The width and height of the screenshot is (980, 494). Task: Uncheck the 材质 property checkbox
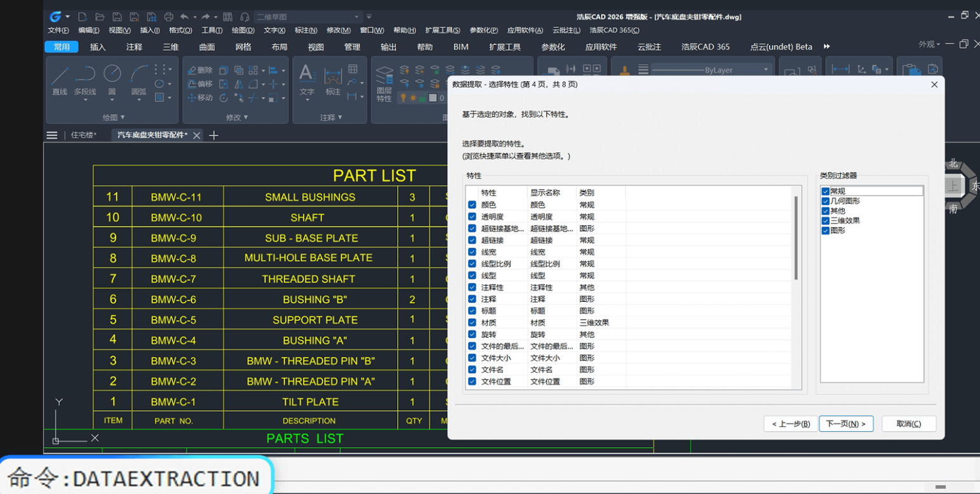tap(472, 323)
